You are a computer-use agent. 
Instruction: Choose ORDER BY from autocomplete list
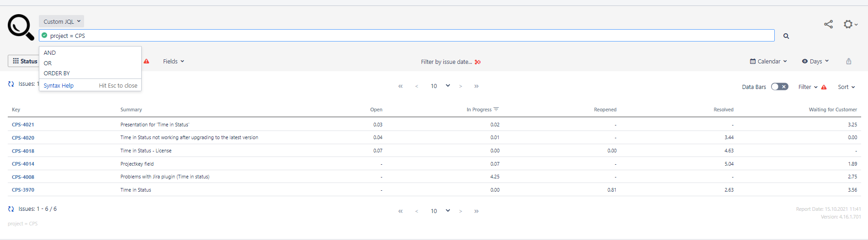pyautogui.click(x=57, y=73)
